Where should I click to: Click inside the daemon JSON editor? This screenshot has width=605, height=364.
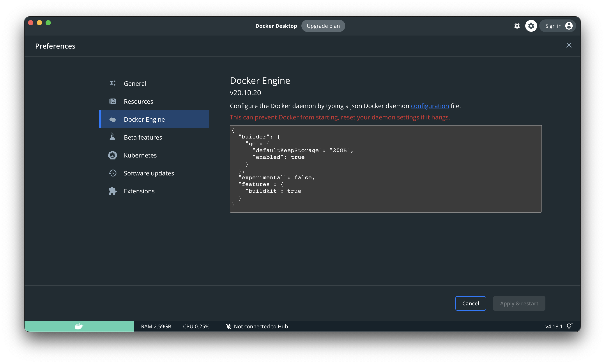(x=386, y=169)
